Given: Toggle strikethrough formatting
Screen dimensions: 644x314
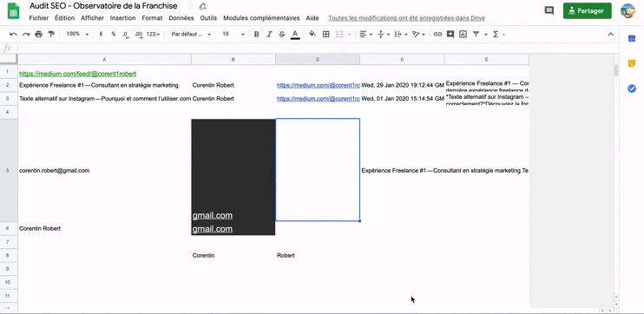Looking at the screenshot, I should pos(282,35).
